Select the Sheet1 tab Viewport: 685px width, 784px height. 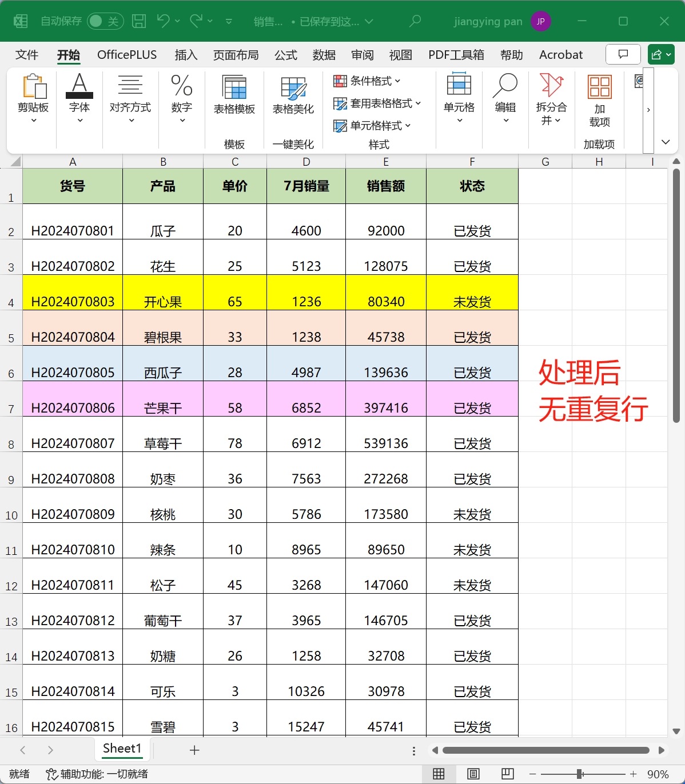tap(122, 749)
